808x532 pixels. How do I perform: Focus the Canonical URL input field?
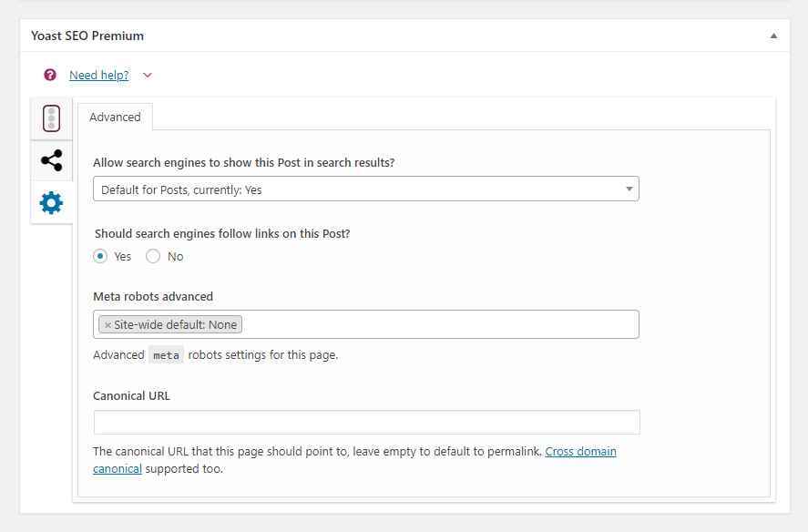(x=367, y=422)
